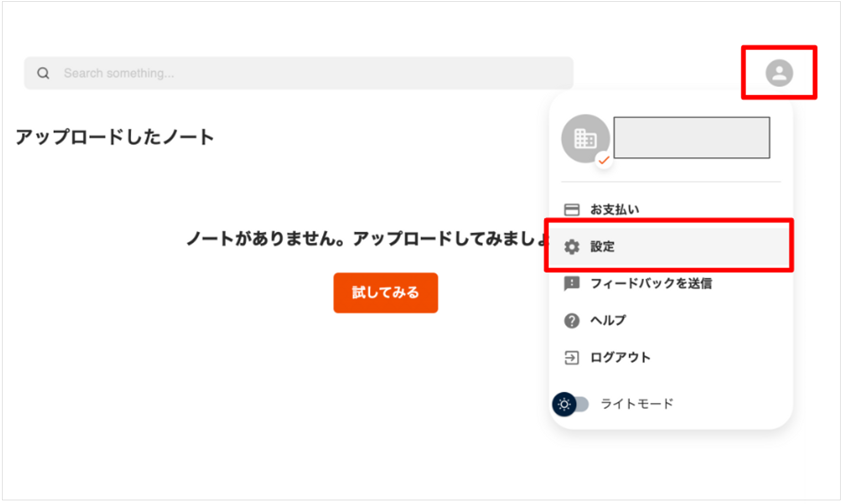Viewport: 844px width, 504px height.
Task: Open the user profile avatar menu
Action: pyautogui.click(x=779, y=73)
